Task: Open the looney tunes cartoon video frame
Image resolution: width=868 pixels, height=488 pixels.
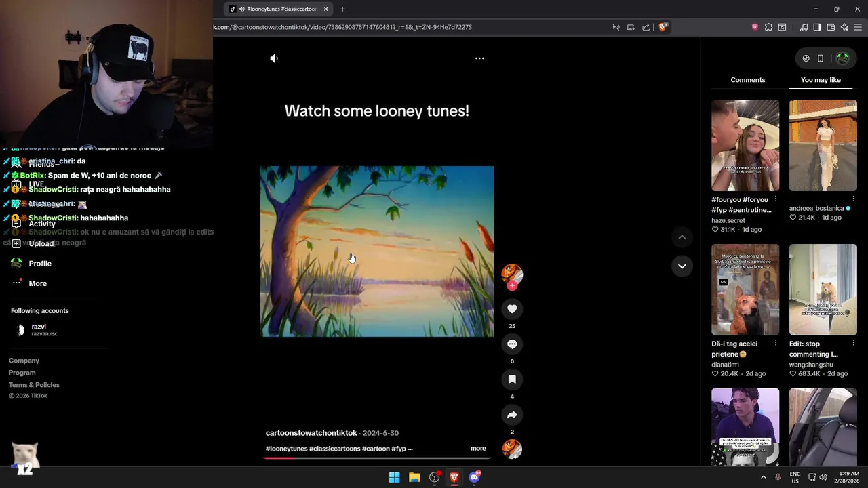Action: (x=377, y=251)
